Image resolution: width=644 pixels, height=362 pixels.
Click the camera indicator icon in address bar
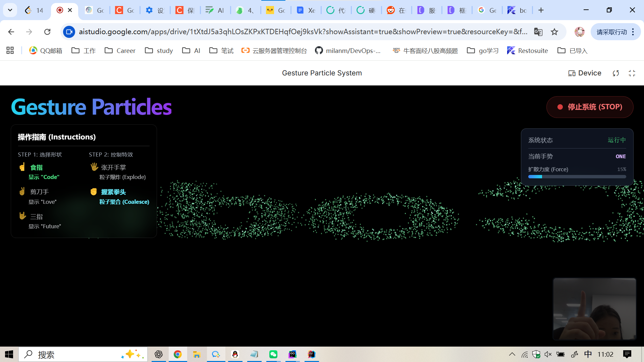(x=69, y=32)
